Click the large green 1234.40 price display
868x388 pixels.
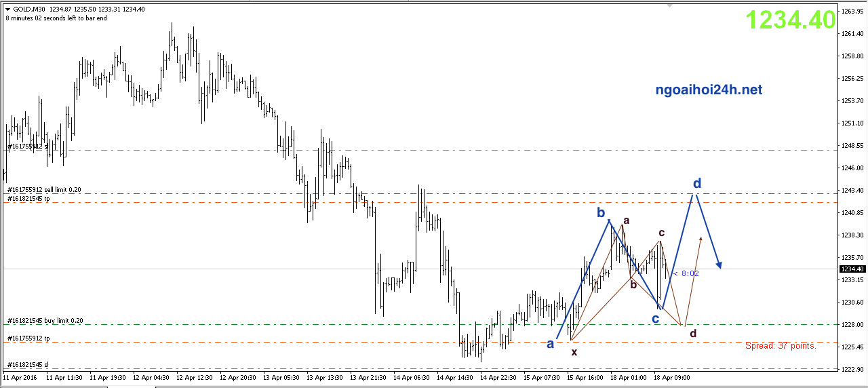coord(790,20)
